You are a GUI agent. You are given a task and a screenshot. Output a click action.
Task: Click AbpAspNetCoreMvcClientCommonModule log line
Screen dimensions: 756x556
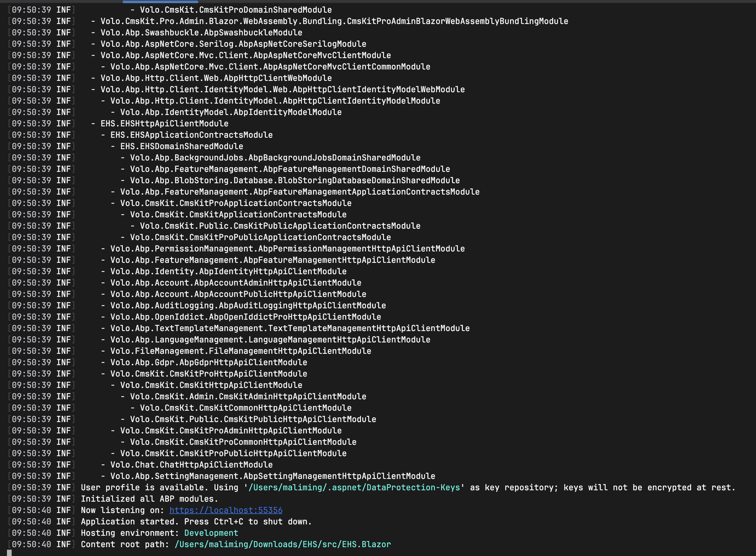tap(270, 67)
